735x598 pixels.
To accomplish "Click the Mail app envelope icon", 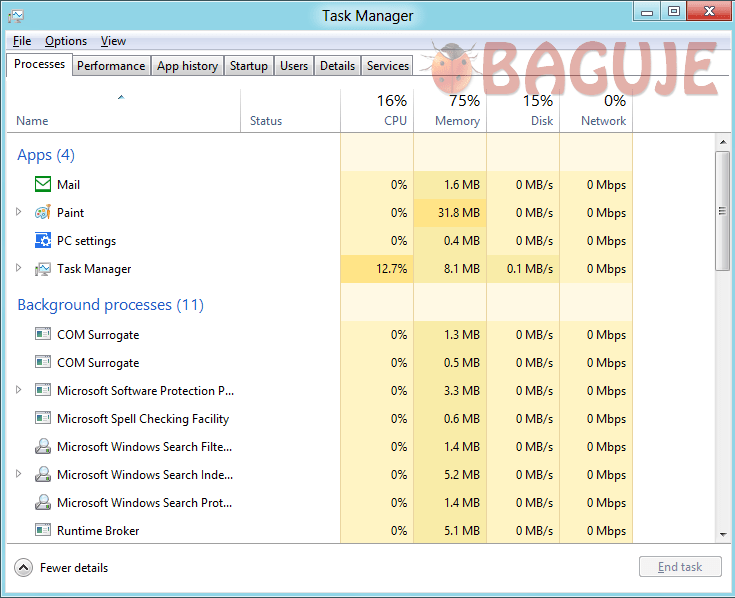I will [x=43, y=184].
